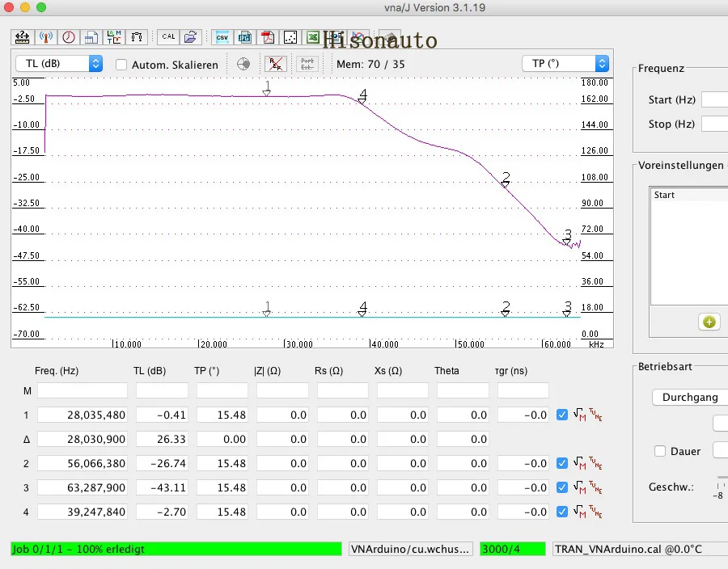Open the table data sheet icon
This screenshot has width=728, height=569.
tap(91, 37)
